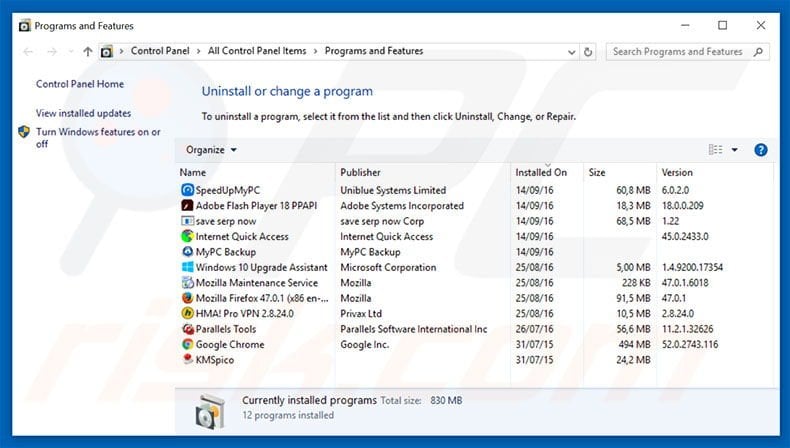790x448 pixels.
Task: Select HMA! Pro VPN 2.8.24.0 entry
Action: click(x=245, y=313)
